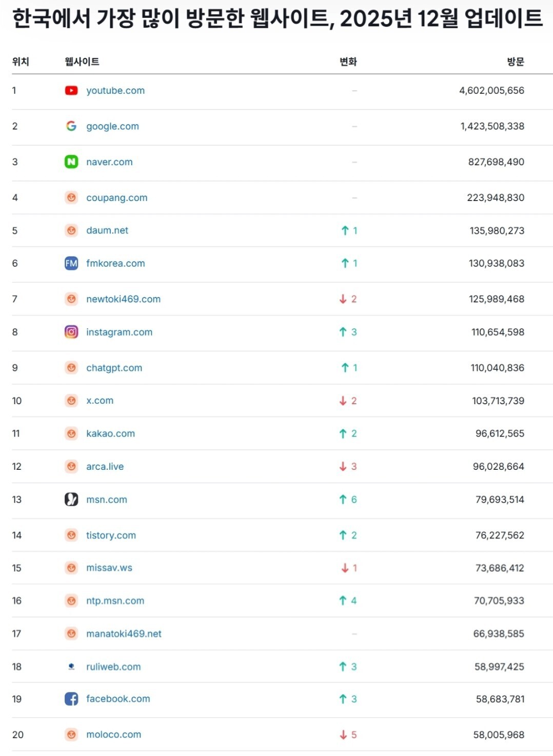Image resolution: width=553 pixels, height=756 pixels.
Task: Click the 웹사이트 column header
Action: (82, 62)
